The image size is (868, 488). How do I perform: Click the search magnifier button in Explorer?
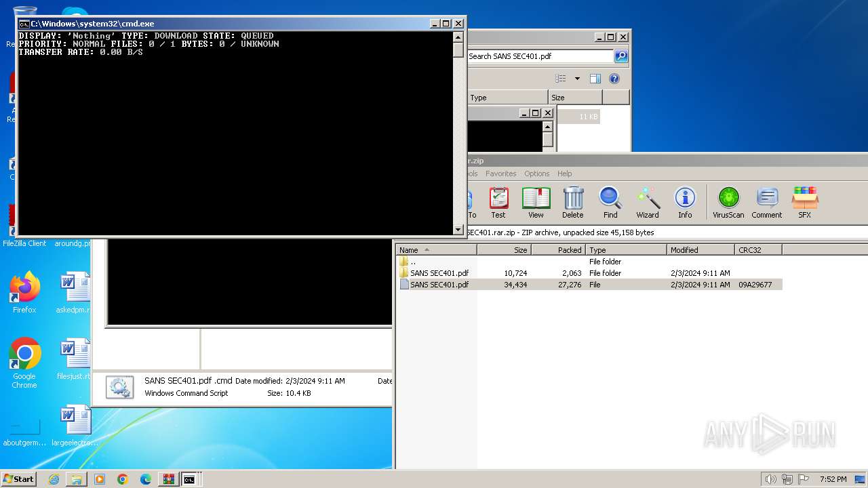620,56
